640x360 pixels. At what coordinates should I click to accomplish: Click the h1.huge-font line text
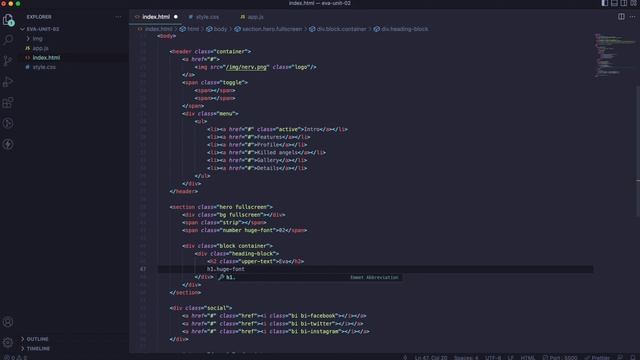(226, 269)
